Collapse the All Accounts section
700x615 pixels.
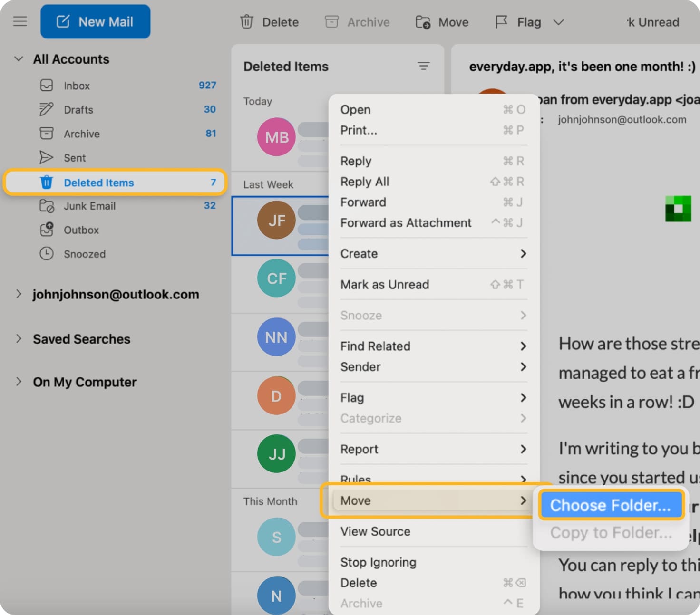pyautogui.click(x=18, y=58)
